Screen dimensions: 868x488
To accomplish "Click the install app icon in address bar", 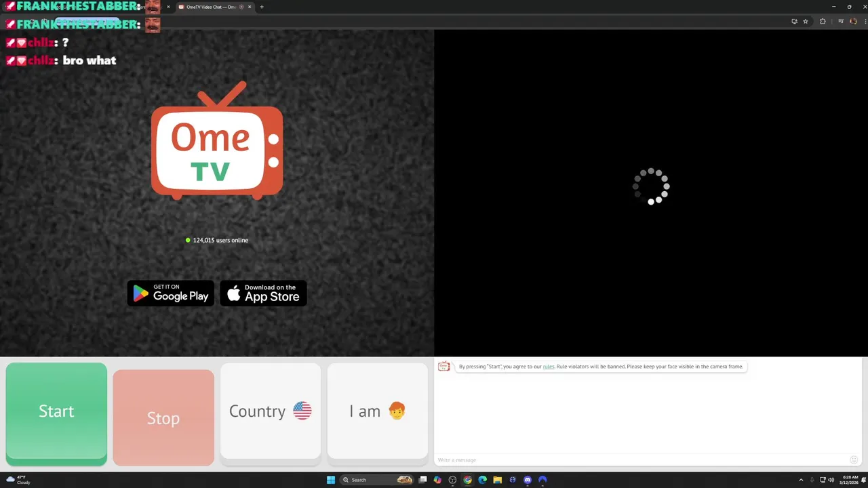I will coord(794,21).
